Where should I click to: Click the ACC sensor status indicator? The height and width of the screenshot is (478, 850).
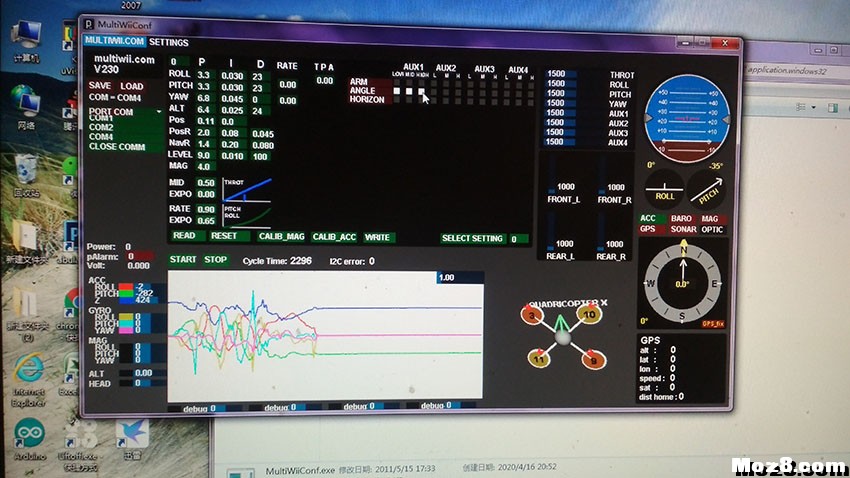pyautogui.click(x=652, y=218)
